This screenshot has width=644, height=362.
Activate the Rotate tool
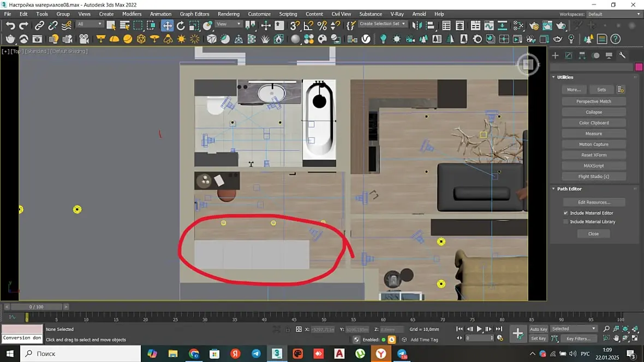pyautogui.click(x=181, y=25)
